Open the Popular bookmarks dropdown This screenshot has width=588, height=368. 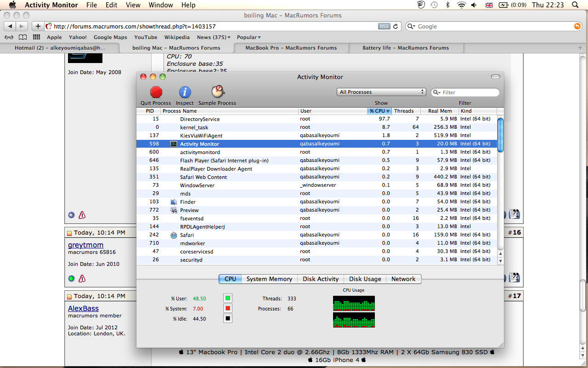pyautogui.click(x=249, y=37)
